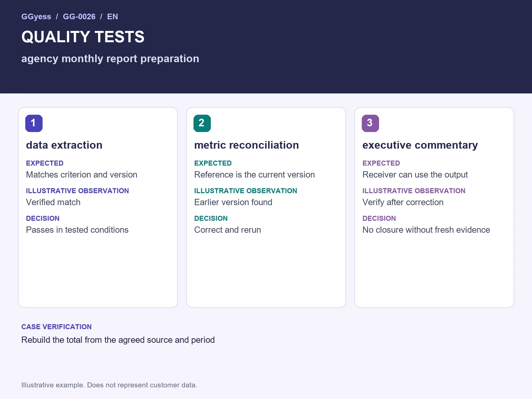Select the executive commentary card heading
This screenshot has height=399, width=532.
[x=420, y=145]
